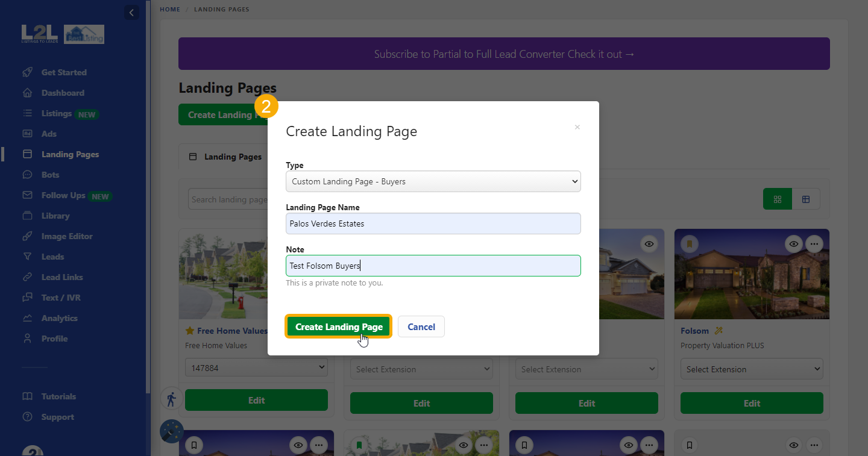868x456 pixels.
Task: Click the walking person tour icon
Action: [x=171, y=399]
